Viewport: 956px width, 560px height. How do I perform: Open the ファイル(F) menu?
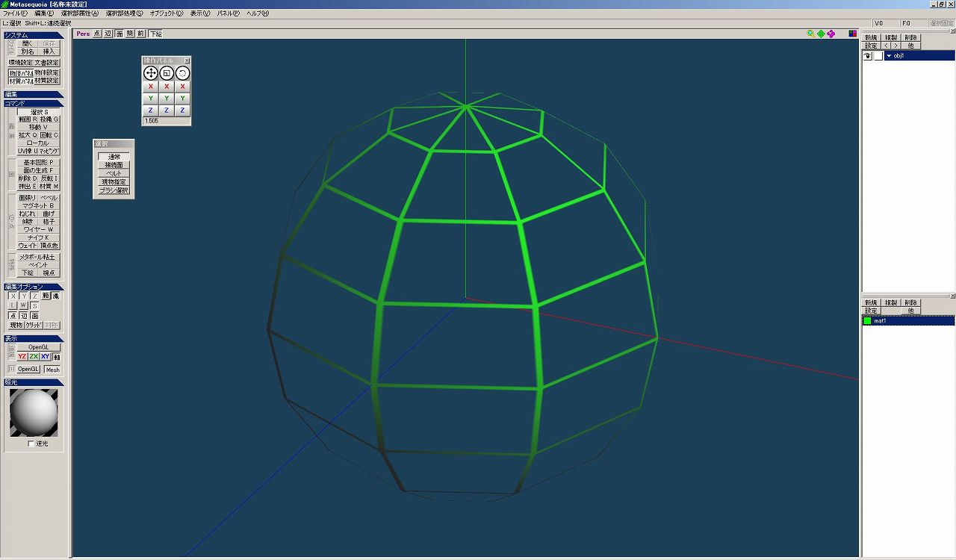pos(15,13)
